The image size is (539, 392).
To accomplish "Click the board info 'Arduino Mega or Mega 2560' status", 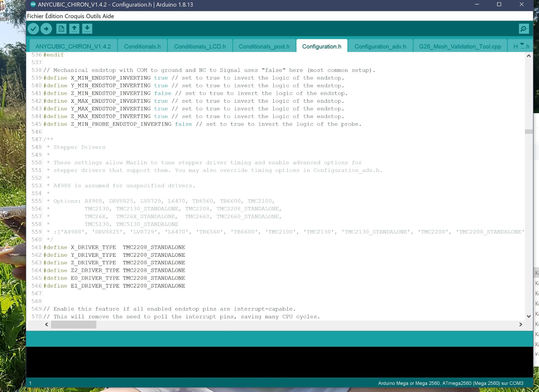I will [451, 383].
